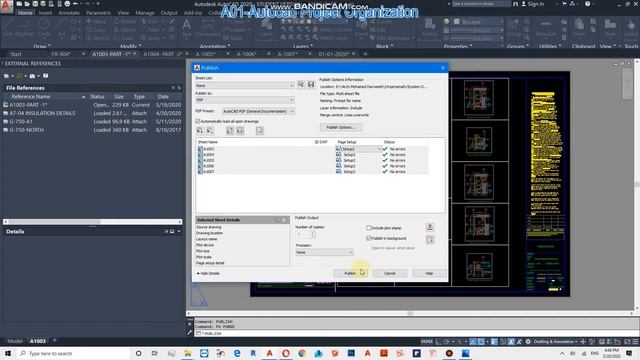Screen dimensions: 640x360
Task: Open the Precision dropdown
Action: (324, 252)
